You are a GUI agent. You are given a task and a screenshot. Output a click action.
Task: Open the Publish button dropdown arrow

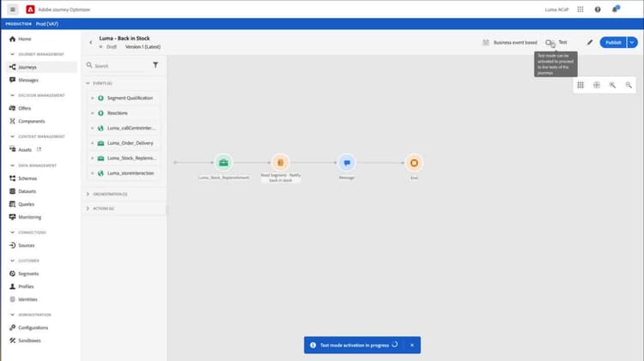pyautogui.click(x=632, y=42)
